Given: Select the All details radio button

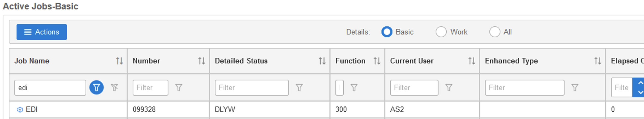Looking at the screenshot, I should 495,32.
